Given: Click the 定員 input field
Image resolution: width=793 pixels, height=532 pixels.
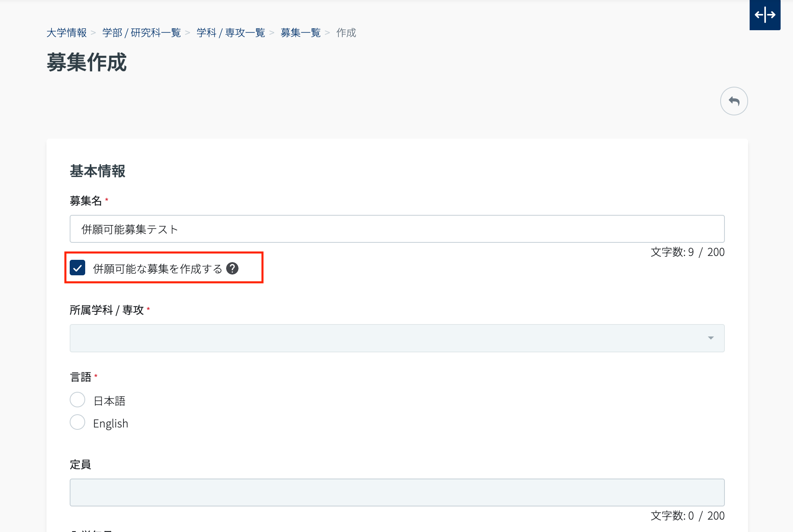Looking at the screenshot, I should click(396, 493).
